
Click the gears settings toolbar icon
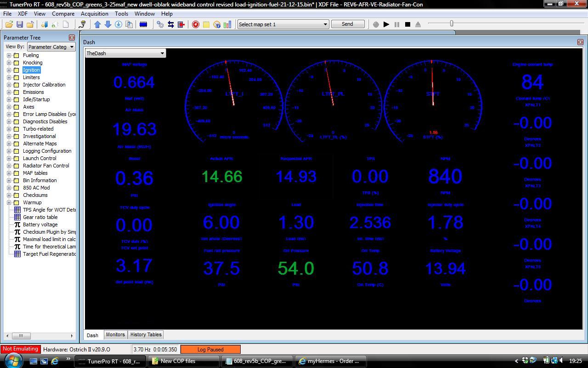pos(160,24)
